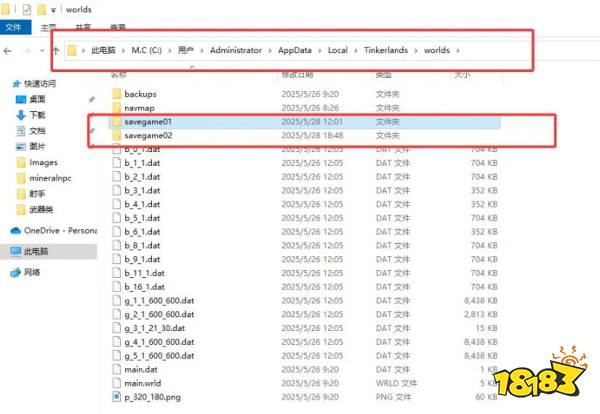Click Administrator in address breadcrumb
Screen dimensions: 600x414
(236, 50)
